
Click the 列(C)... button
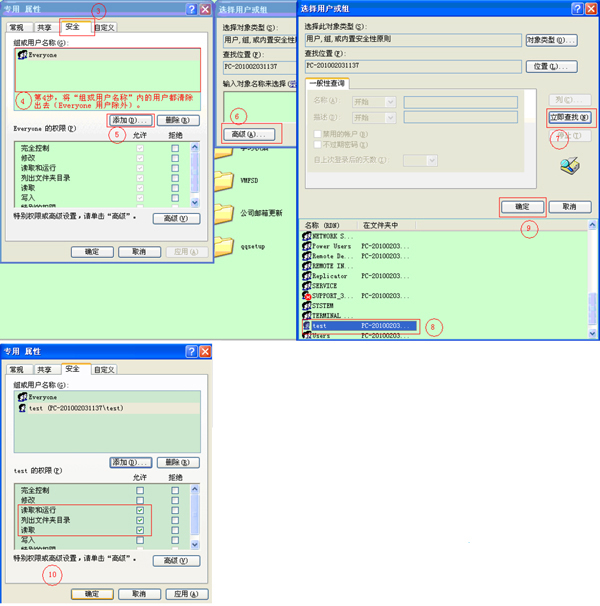point(570,100)
